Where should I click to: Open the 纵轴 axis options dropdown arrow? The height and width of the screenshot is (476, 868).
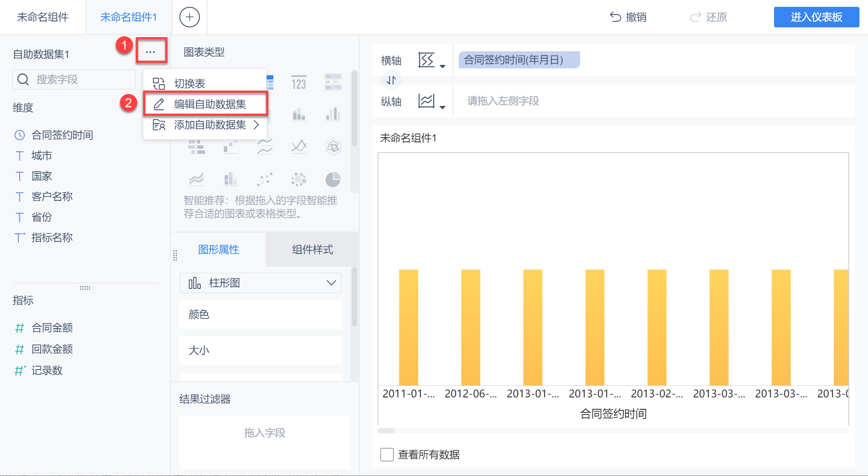click(443, 107)
